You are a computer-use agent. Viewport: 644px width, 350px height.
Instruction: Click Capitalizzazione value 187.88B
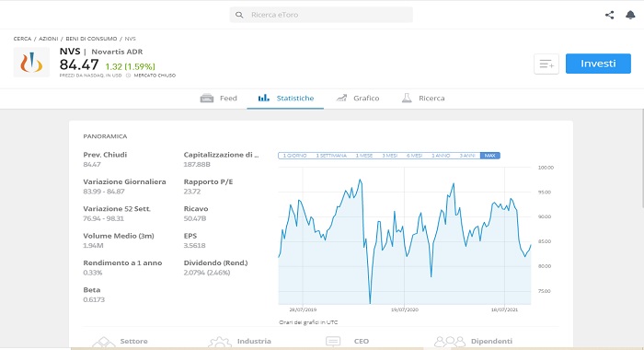coord(197,164)
